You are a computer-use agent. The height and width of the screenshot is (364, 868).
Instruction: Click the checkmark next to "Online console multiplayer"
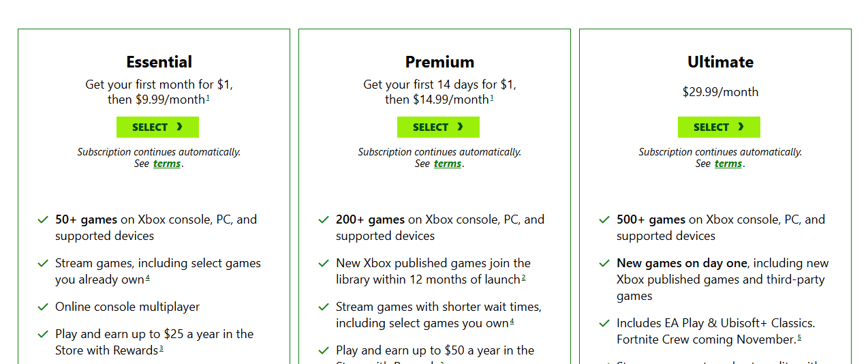43,307
